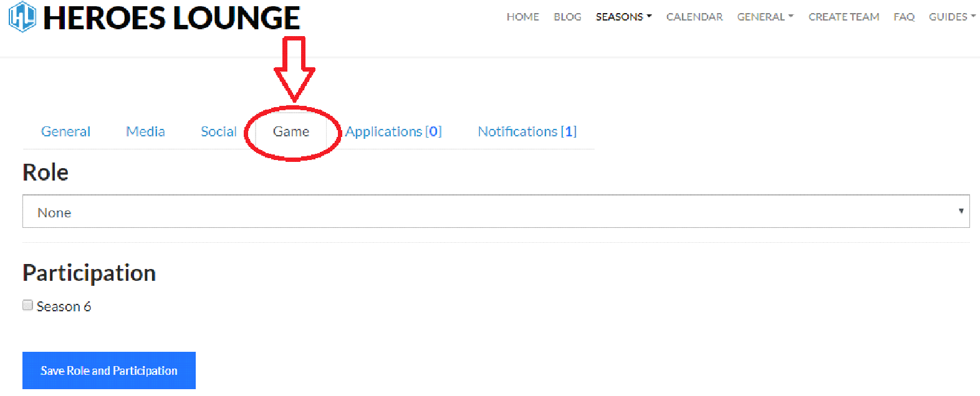Select the Game tab
Image resolution: width=980 pixels, height=396 pixels.
291,131
